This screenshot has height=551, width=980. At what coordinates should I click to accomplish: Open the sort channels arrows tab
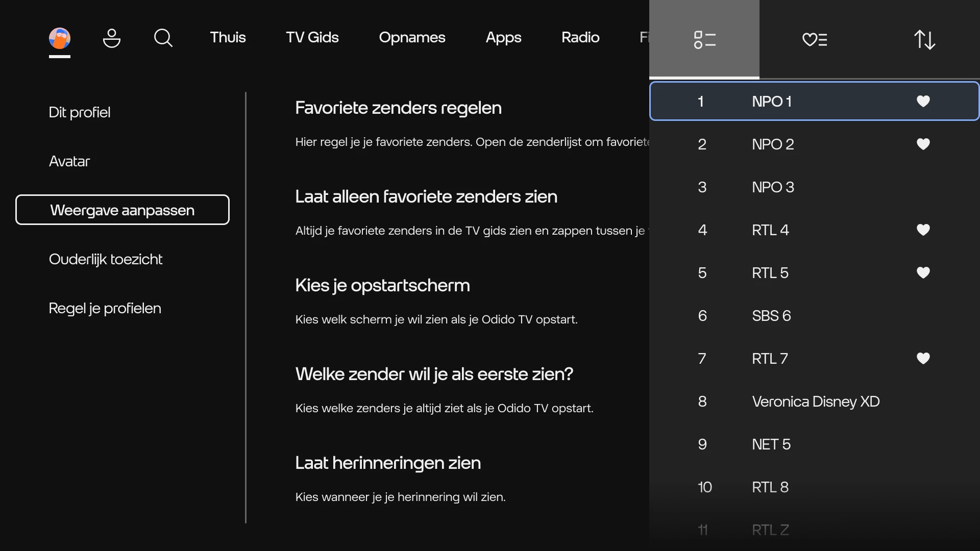925,39
